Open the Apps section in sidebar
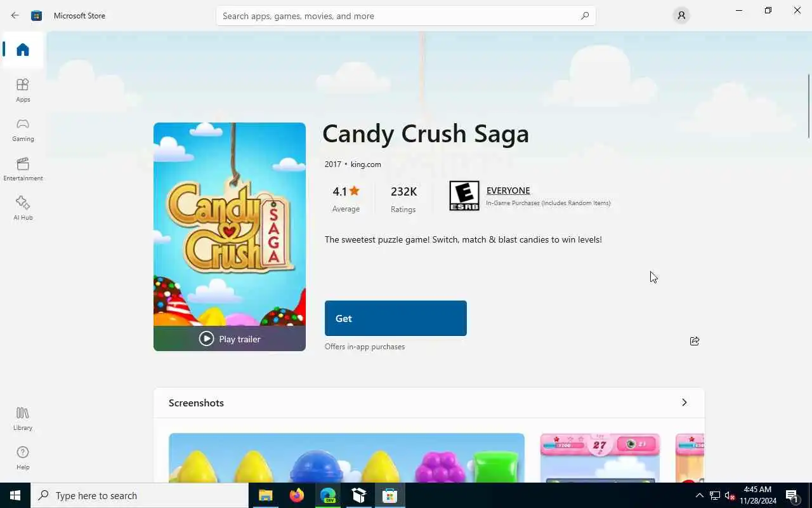The image size is (812, 508). (x=23, y=90)
